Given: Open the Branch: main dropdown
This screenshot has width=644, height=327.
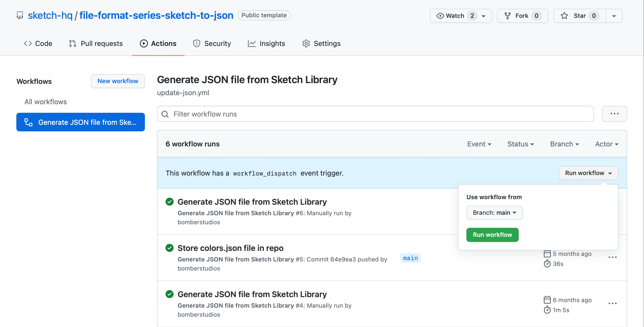Looking at the screenshot, I should pos(494,212).
